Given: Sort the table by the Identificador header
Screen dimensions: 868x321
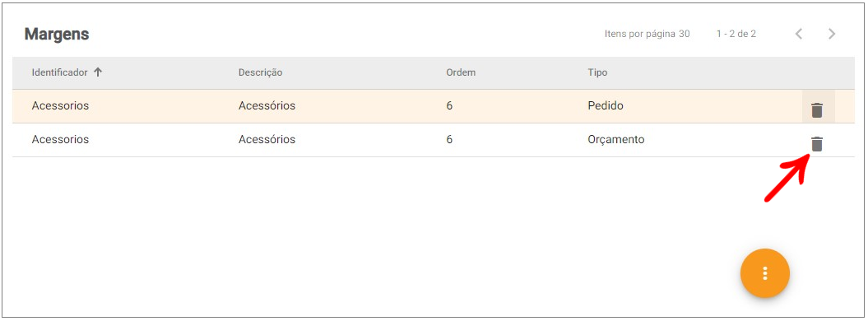Looking at the screenshot, I should point(60,72).
